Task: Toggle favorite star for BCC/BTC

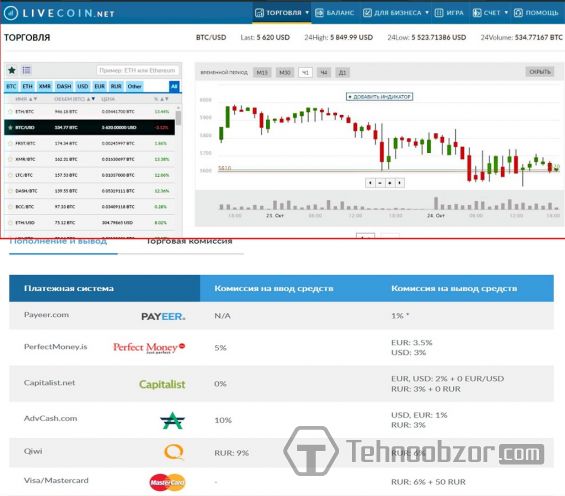Action: (10, 207)
